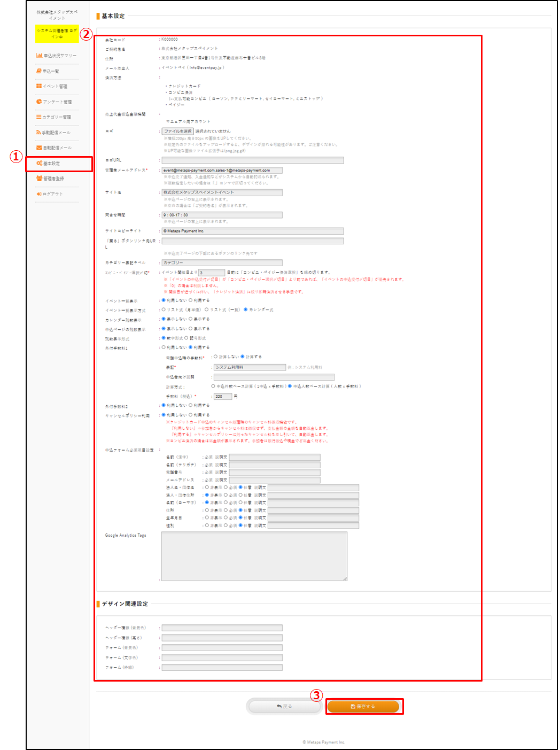
Task: Click the 申込一覧 book icon
Action: [39, 71]
